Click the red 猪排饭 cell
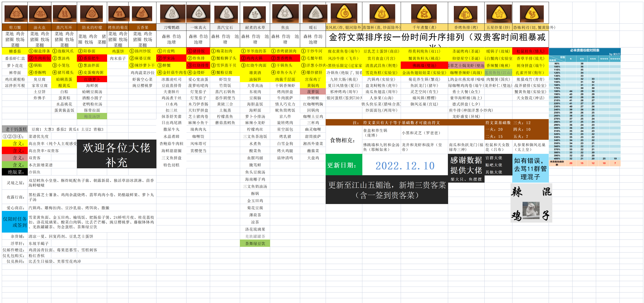 pos(198,51)
